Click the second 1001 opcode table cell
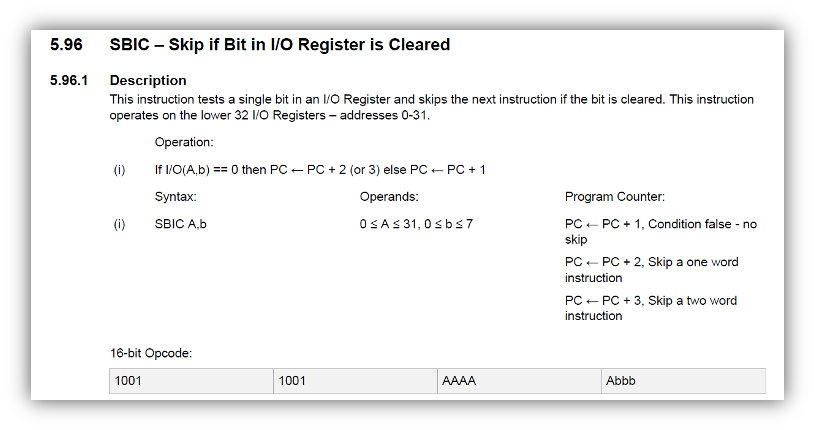The height and width of the screenshot is (430, 814). coord(355,381)
